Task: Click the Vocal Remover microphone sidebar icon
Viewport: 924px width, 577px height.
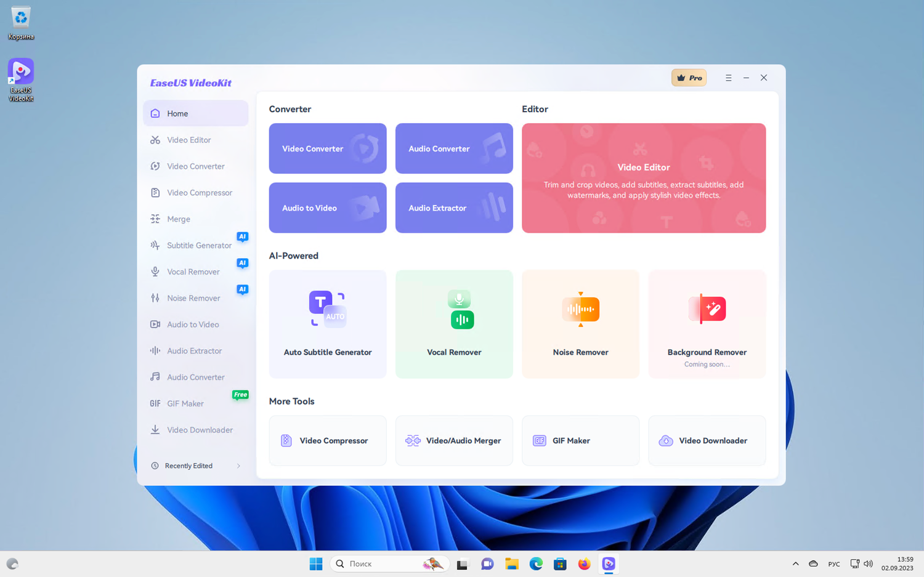Action: [155, 272]
